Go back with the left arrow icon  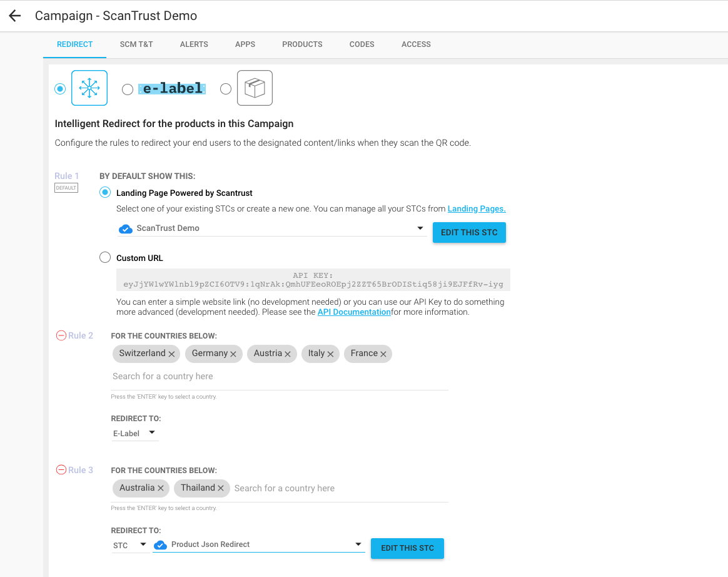click(15, 16)
